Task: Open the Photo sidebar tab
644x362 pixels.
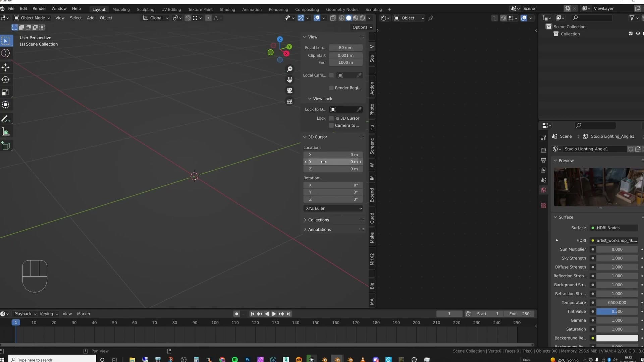Action: click(372, 109)
